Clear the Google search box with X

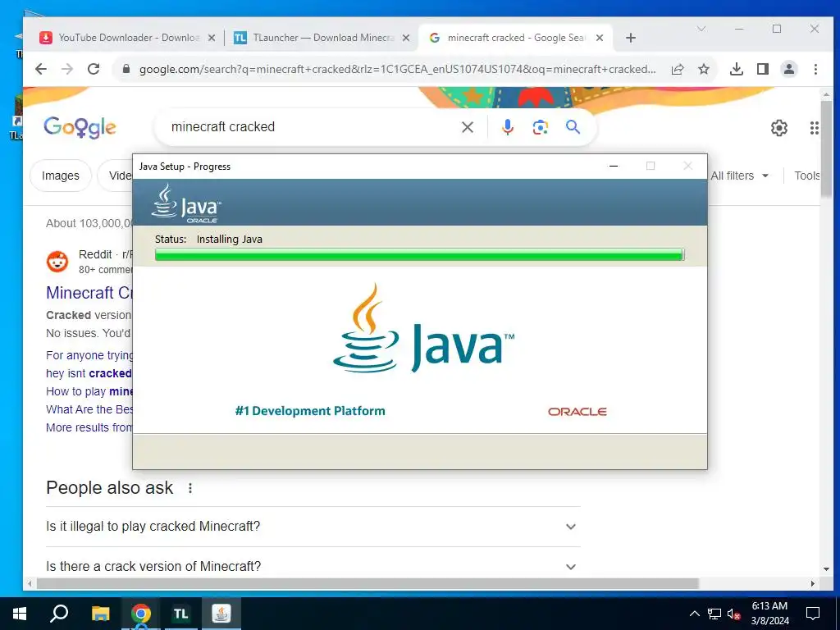point(468,127)
